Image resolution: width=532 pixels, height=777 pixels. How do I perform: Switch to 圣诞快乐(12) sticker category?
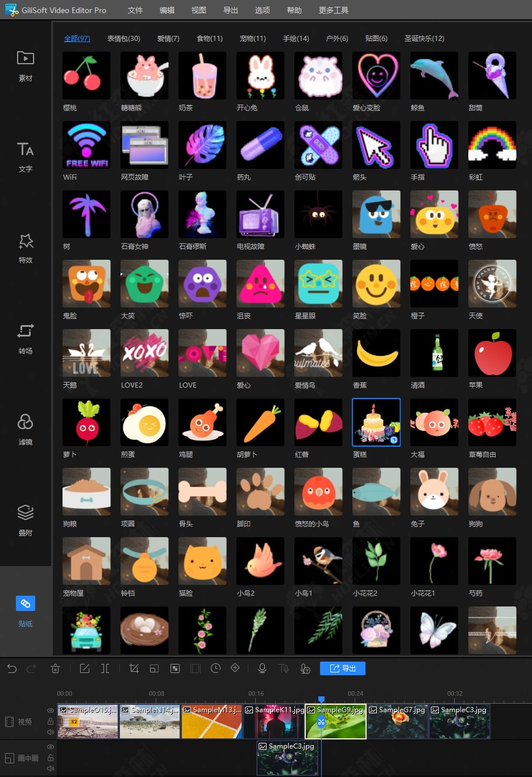click(425, 39)
